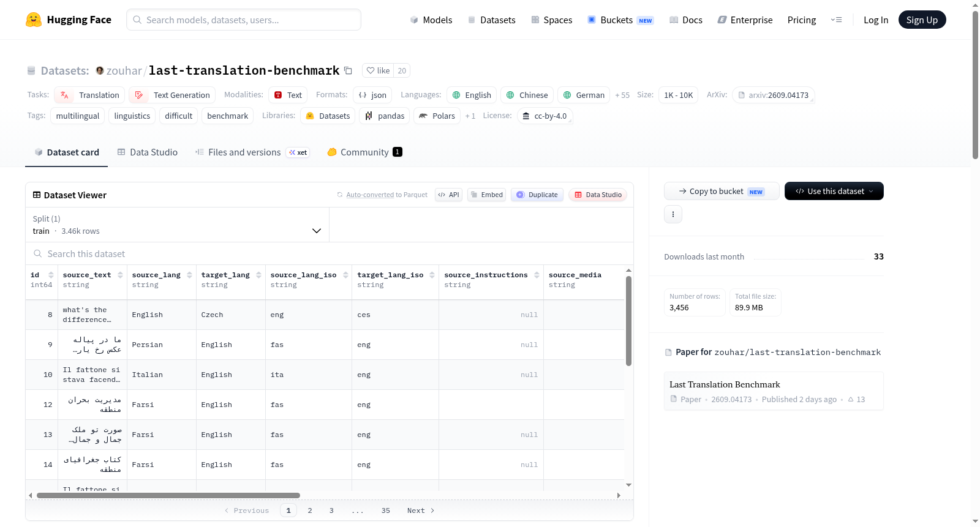
Task: Filter by the Translation task tag
Action: click(x=90, y=95)
